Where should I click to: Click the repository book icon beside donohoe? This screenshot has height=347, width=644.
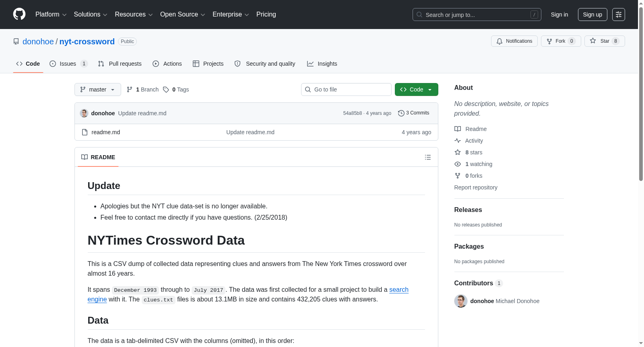[16, 42]
